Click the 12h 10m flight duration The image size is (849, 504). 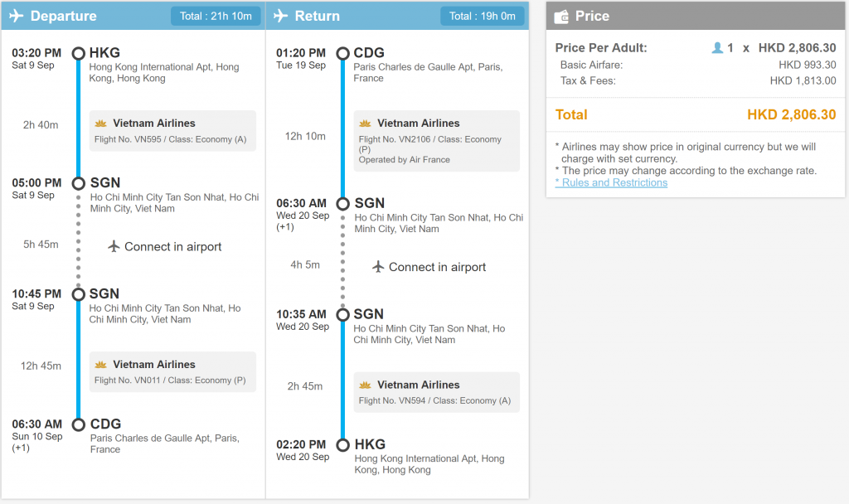305,137
